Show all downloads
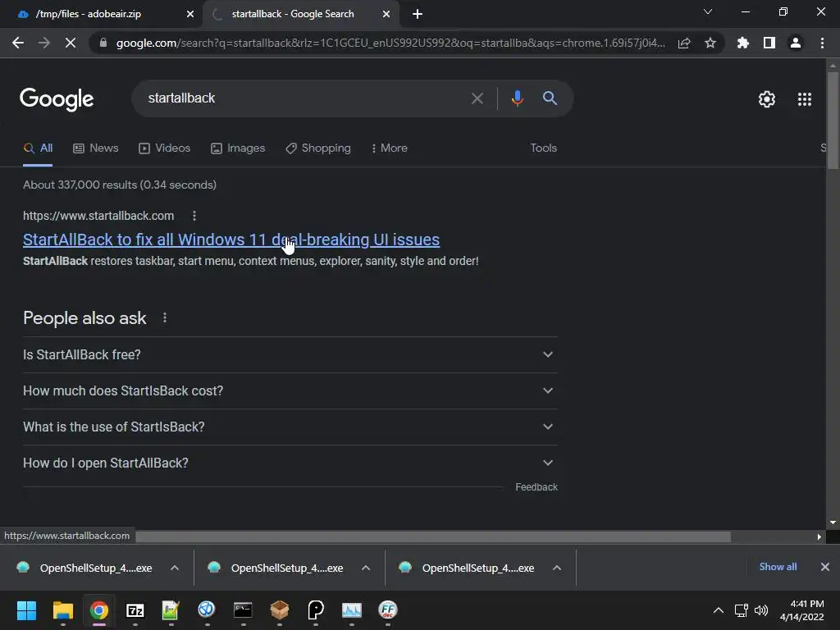Screen dimensions: 840x630 pos(778,567)
